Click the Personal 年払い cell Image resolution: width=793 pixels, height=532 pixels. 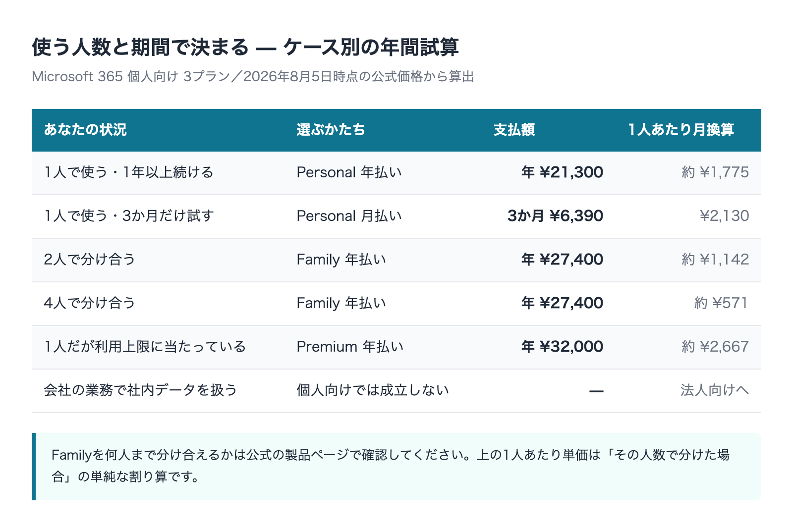(349, 172)
